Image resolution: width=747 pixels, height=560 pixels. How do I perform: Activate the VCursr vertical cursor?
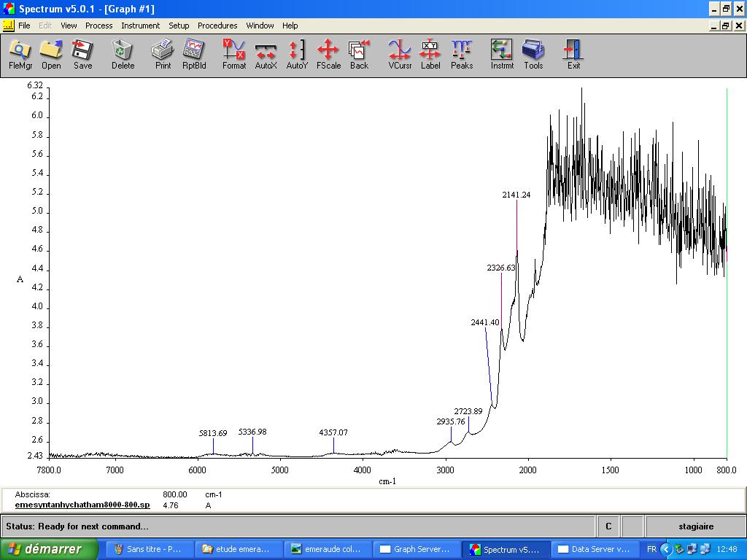point(400,55)
